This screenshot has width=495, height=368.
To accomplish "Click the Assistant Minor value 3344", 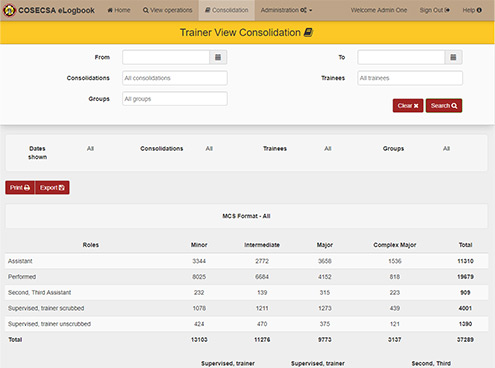I will pos(199,261).
